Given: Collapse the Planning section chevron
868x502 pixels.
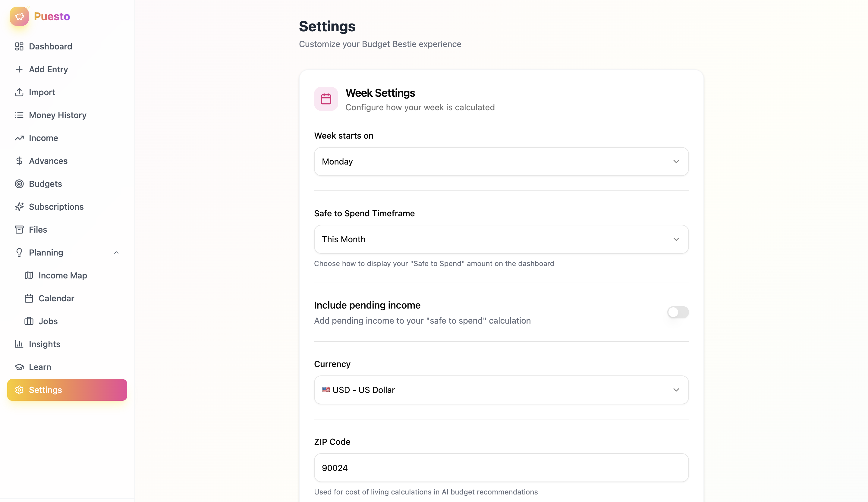Looking at the screenshot, I should [116, 253].
